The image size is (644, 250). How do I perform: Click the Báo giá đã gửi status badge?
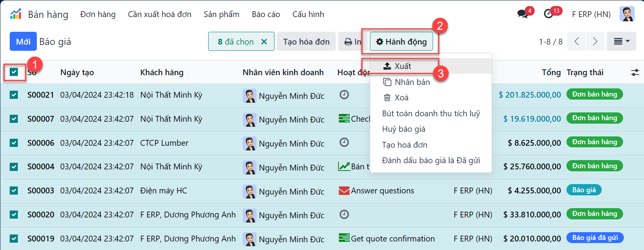pyautogui.click(x=595, y=238)
